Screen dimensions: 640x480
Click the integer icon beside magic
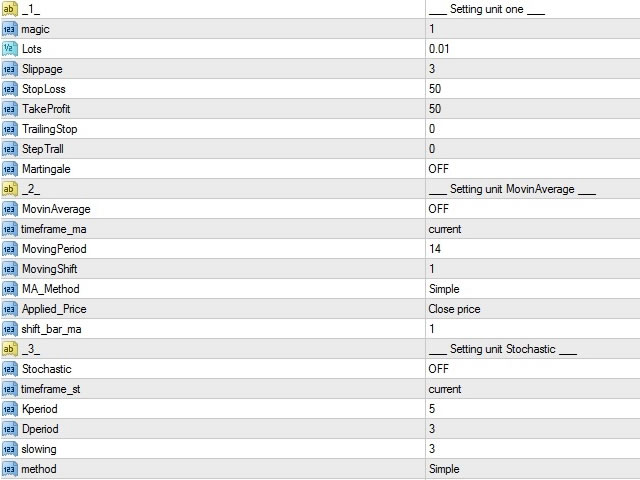(10, 29)
